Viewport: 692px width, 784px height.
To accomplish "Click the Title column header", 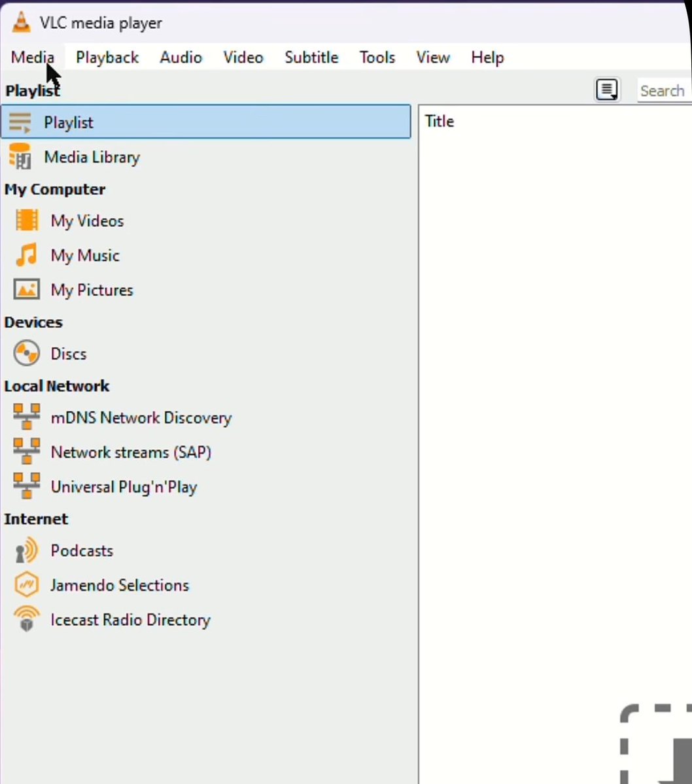I will point(440,122).
